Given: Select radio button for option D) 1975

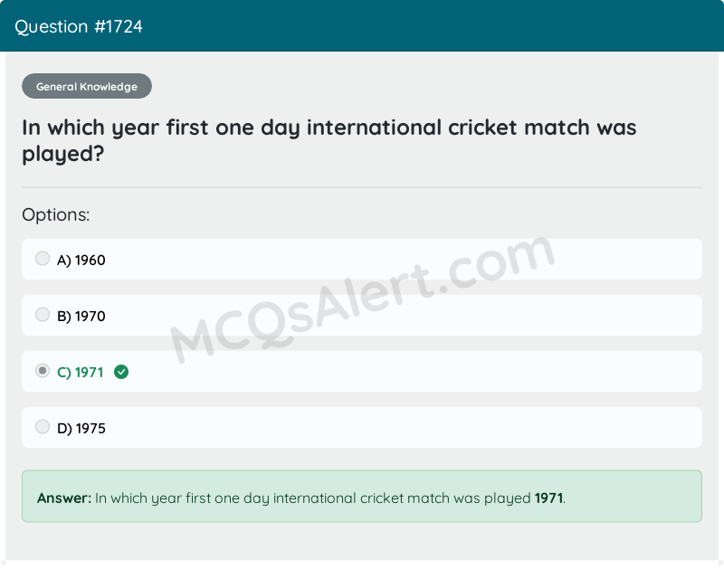Looking at the screenshot, I should pos(43,427).
